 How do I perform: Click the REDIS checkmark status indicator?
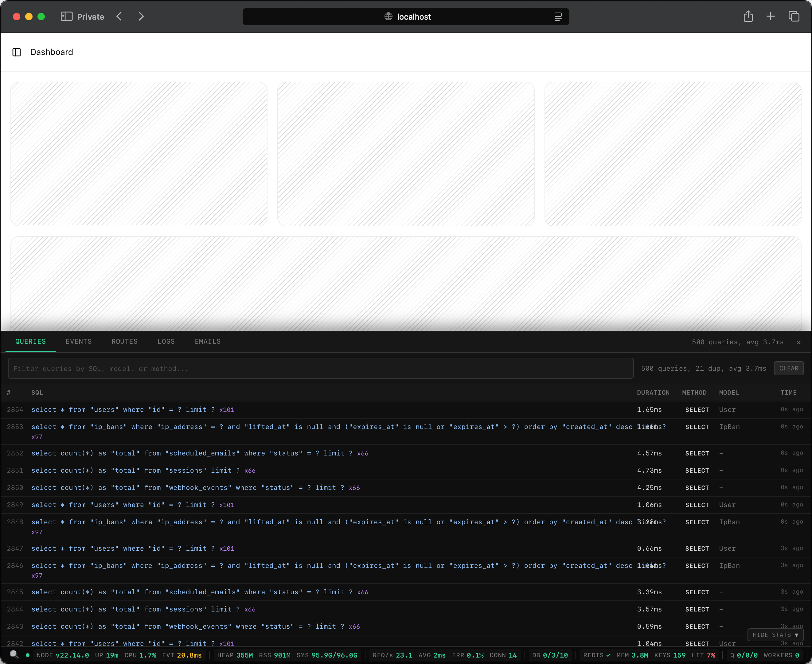[x=608, y=655]
